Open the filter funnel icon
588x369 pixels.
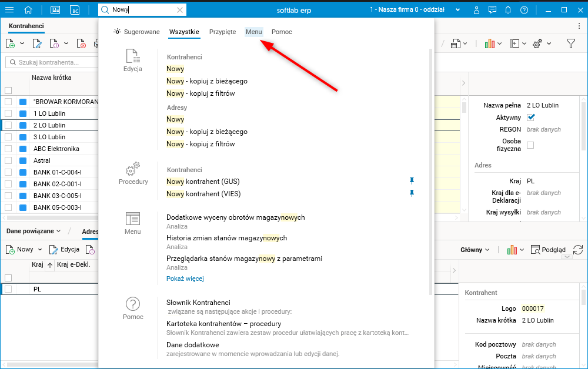point(571,44)
